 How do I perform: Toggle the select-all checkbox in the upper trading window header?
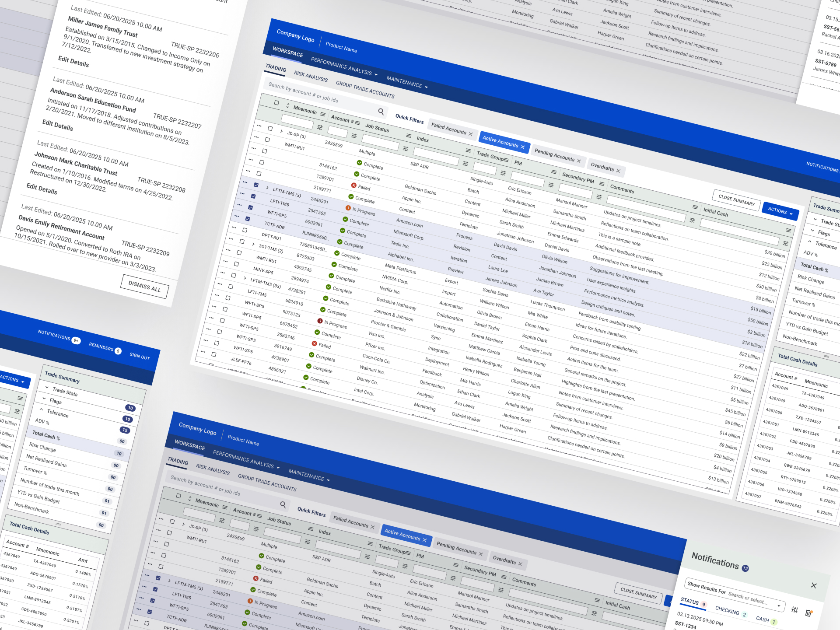point(276,103)
